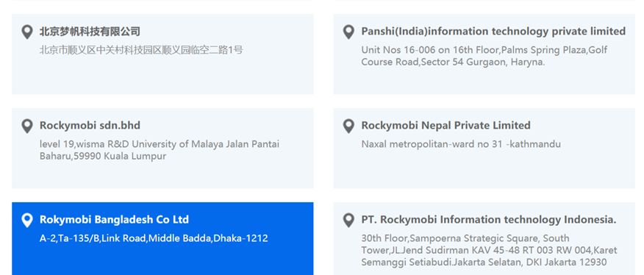Open the 北京梦帆科技有限公司 heading

pos(90,32)
